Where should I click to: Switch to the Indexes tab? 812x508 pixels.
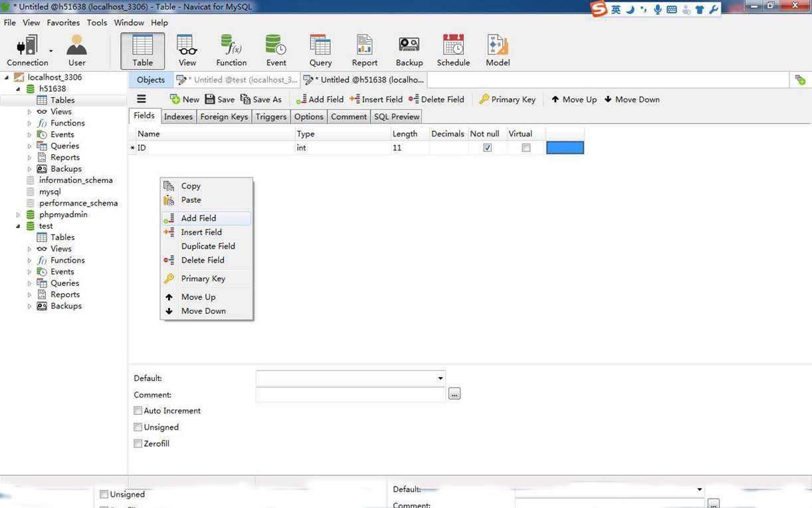click(x=178, y=116)
